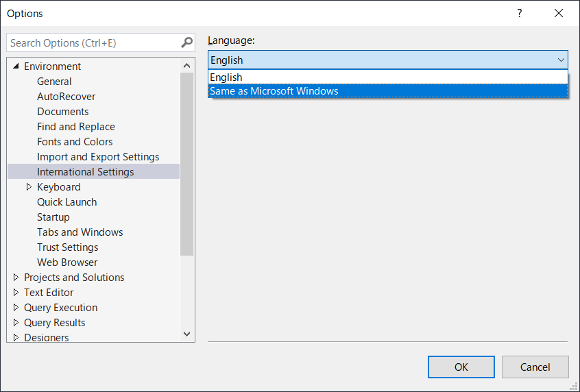Image resolution: width=580 pixels, height=392 pixels.
Task: Open the Help question mark button
Action: point(520,13)
